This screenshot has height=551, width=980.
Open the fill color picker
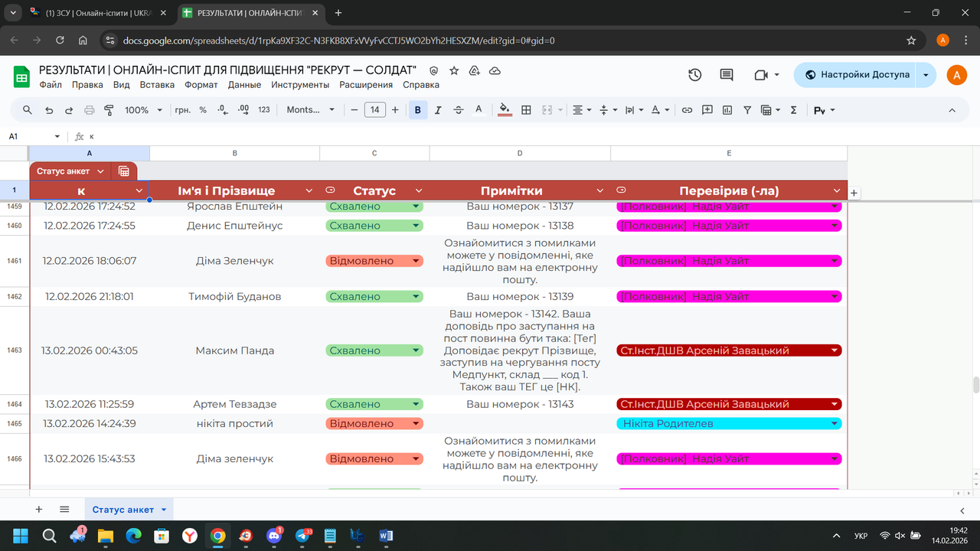point(505,110)
